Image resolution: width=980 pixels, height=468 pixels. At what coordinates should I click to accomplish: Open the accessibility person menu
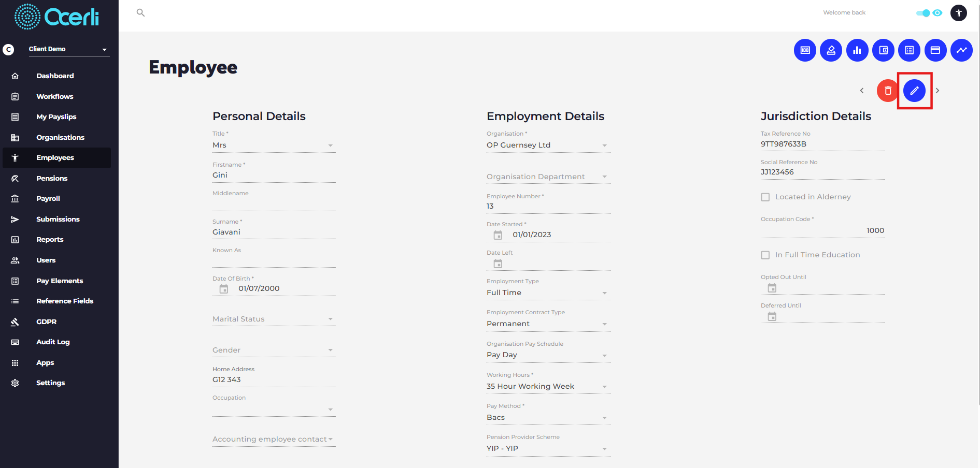959,13
